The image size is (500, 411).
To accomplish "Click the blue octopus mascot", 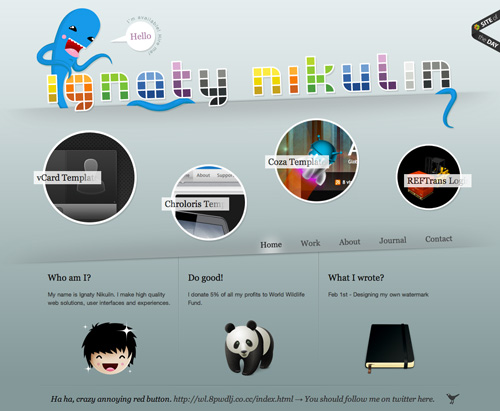I will [72, 50].
